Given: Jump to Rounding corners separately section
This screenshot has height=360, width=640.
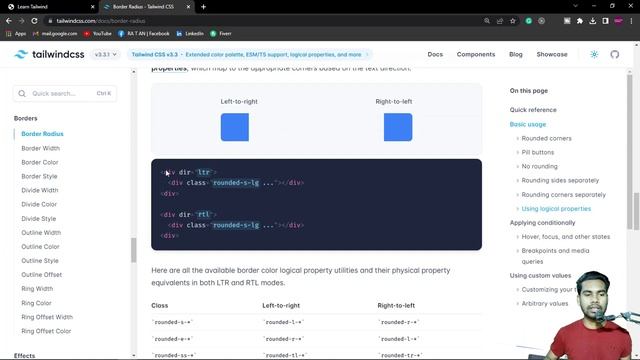Looking at the screenshot, I should point(563,195).
